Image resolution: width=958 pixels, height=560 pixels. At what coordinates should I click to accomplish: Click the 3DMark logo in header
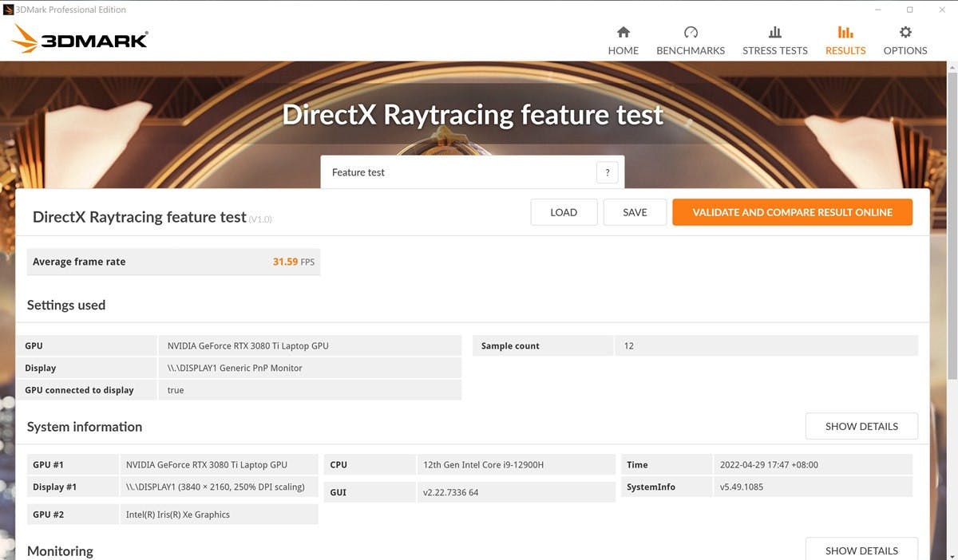click(80, 39)
